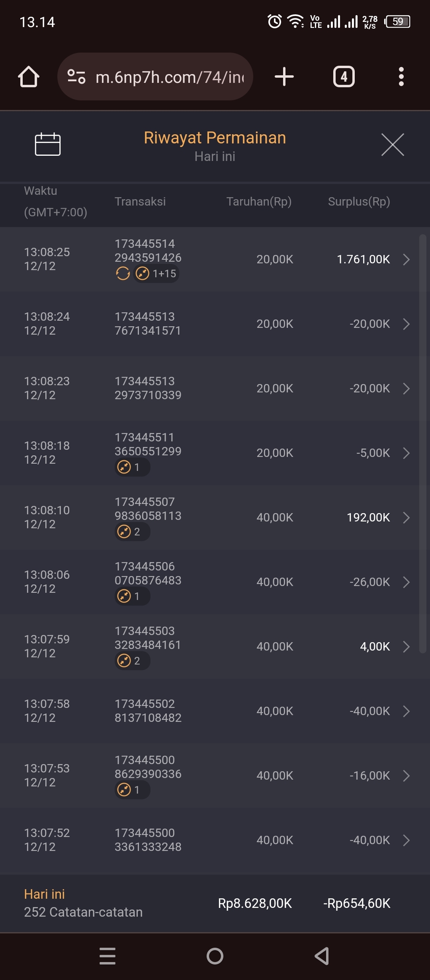Expand the 13:08:24 transaction details chevron
Screen dimensions: 430x980
pyautogui.click(x=406, y=324)
